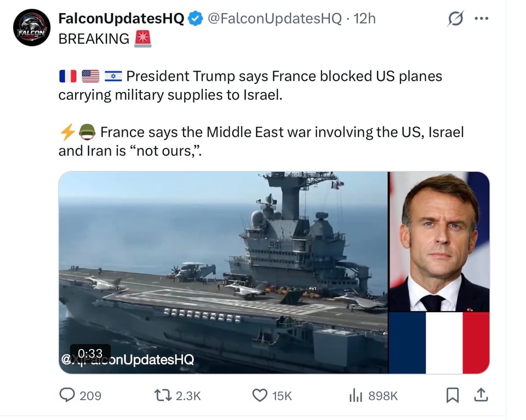Open the more options ellipsis menu

[x=482, y=17]
